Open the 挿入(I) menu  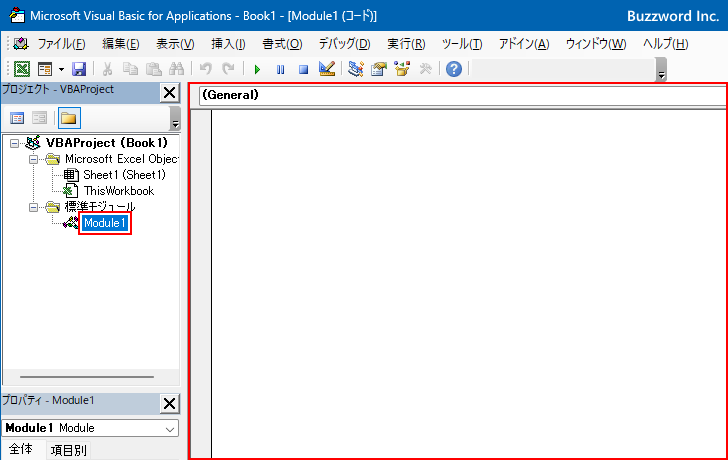tap(228, 44)
